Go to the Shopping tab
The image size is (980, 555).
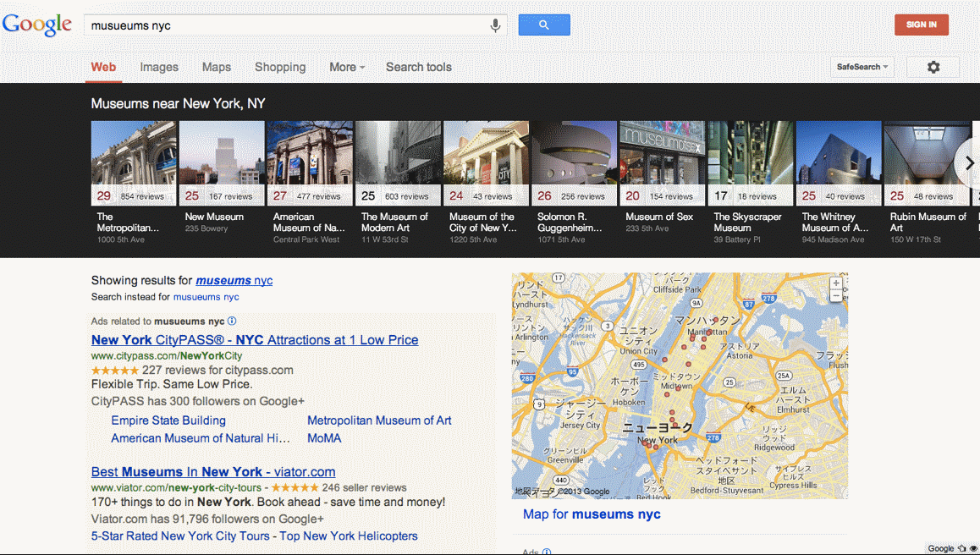(x=280, y=67)
